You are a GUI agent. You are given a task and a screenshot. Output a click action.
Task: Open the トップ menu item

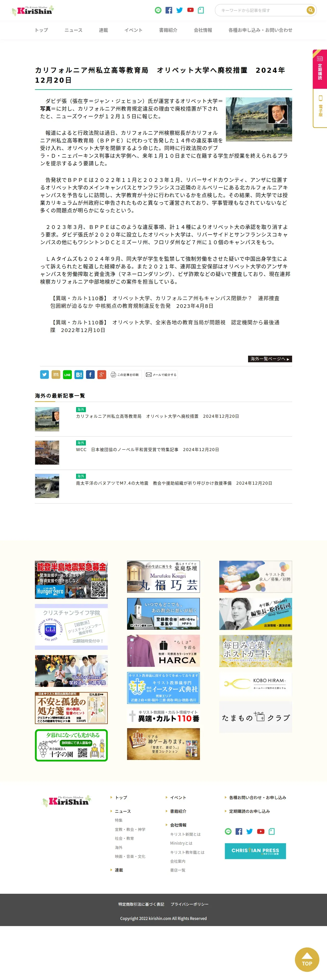[x=41, y=30]
